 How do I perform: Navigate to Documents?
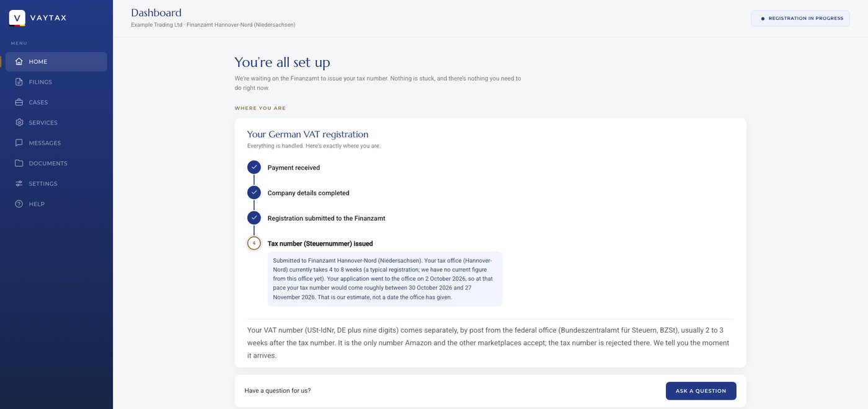pyautogui.click(x=56, y=164)
